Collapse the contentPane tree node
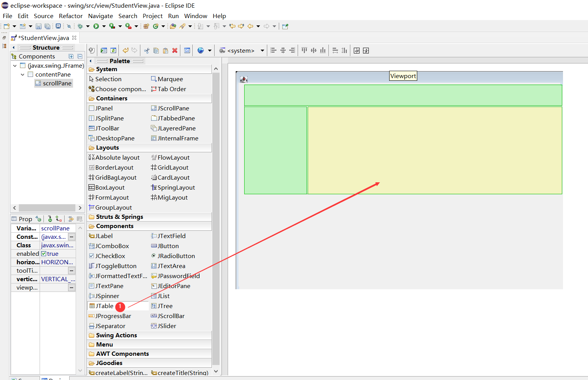Viewport: 588px width, 380px height. pyautogui.click(x=22, y=74)
